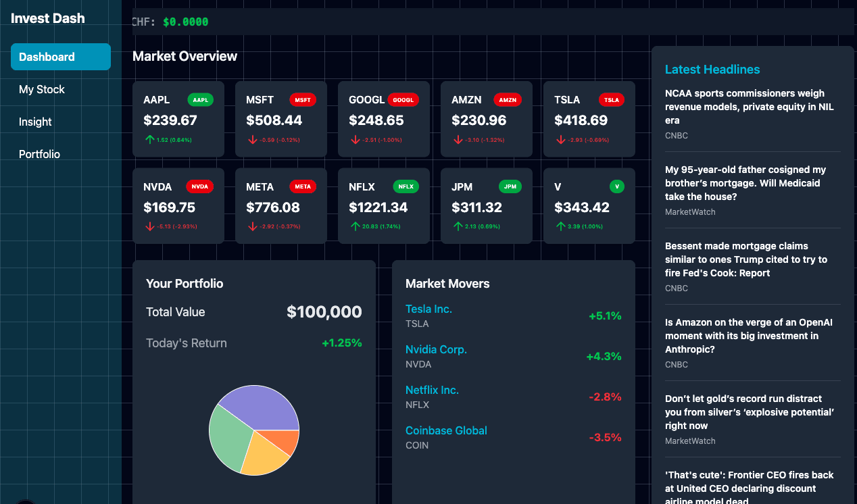Select the NVDA price $169.75

tap(169, 207)
